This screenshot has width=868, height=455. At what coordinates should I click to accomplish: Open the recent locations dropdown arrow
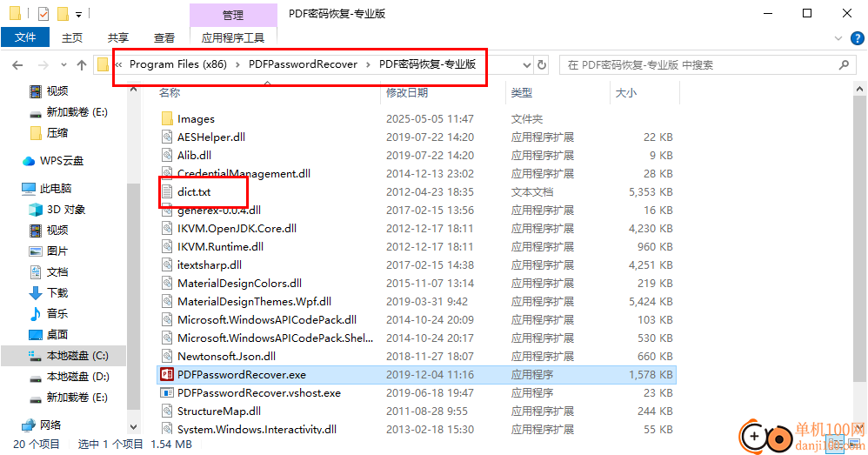(x=63, y=65)
